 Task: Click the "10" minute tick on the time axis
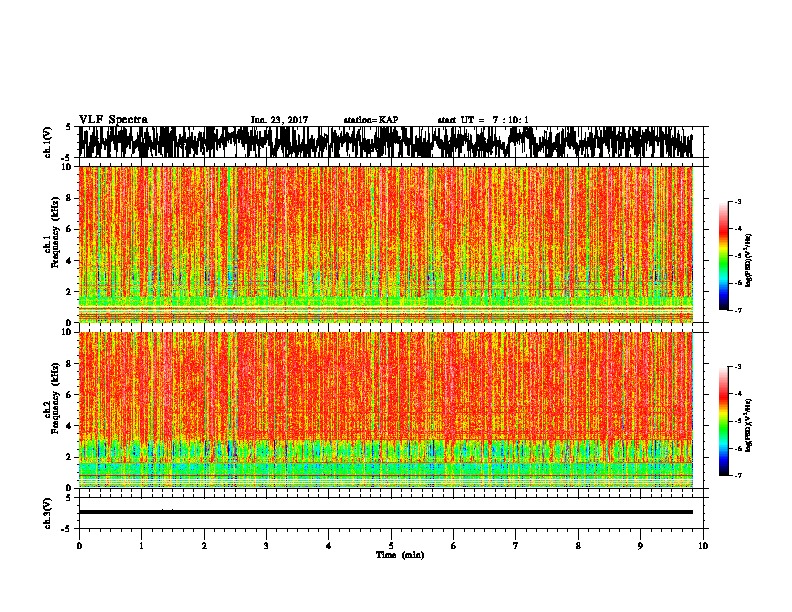click(703, 546)
